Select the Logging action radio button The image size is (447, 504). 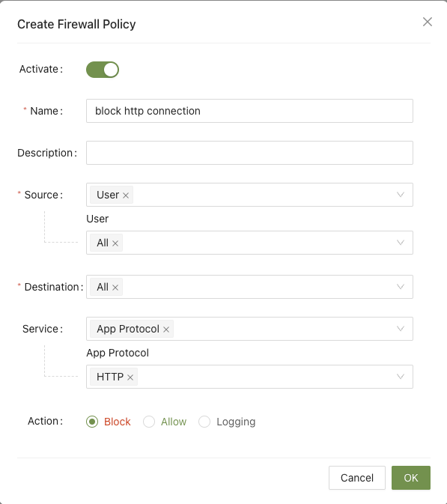[204, 422]
